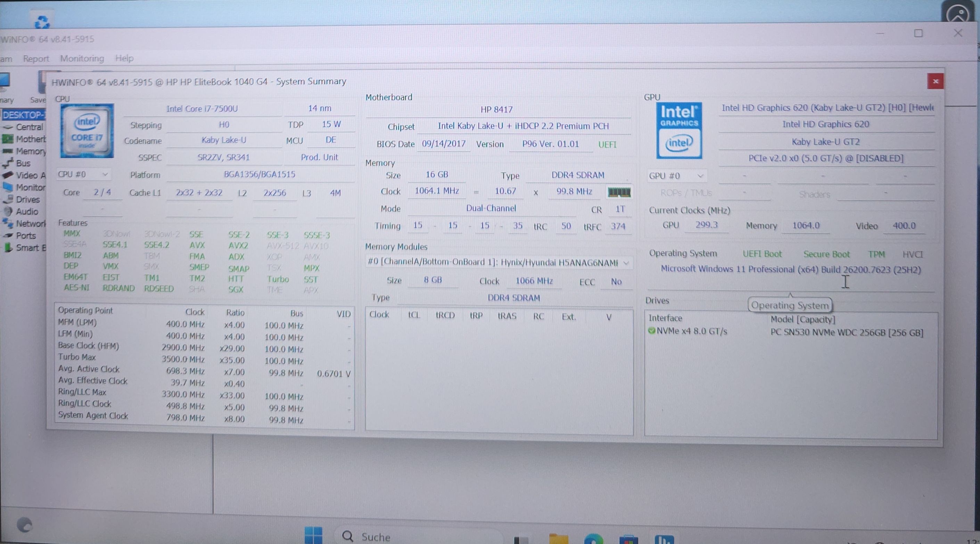This screenshot has height=544, width=980.
Task: Click the video clock value 400.0
Action: [x=904, y=225]
